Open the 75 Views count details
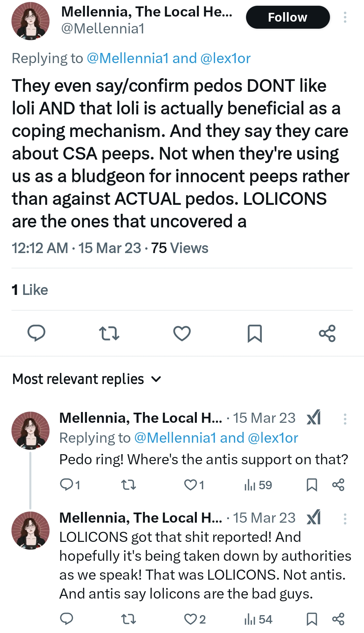Image resolution: width=364 pixels, height=633 pixels. (x=180, y=248)
